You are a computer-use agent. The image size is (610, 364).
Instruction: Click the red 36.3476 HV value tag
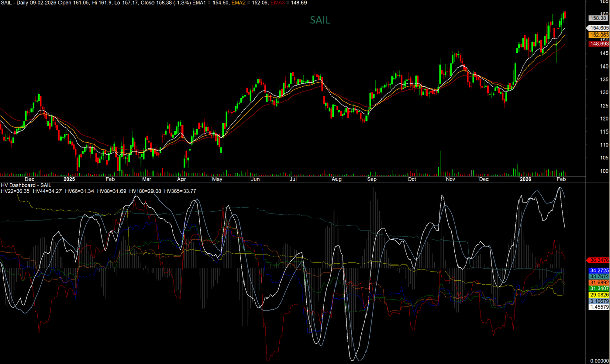[x=598, y=260]
